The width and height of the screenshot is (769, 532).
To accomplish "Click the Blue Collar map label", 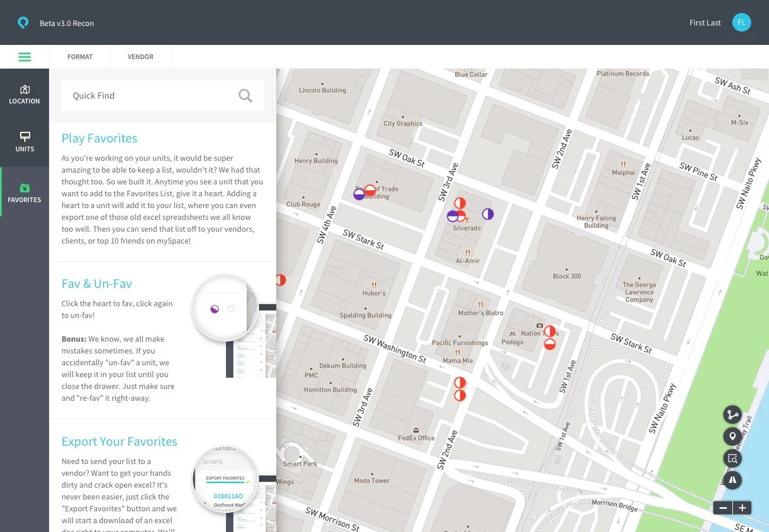I will pyautogui.click(x=471, y=74).
